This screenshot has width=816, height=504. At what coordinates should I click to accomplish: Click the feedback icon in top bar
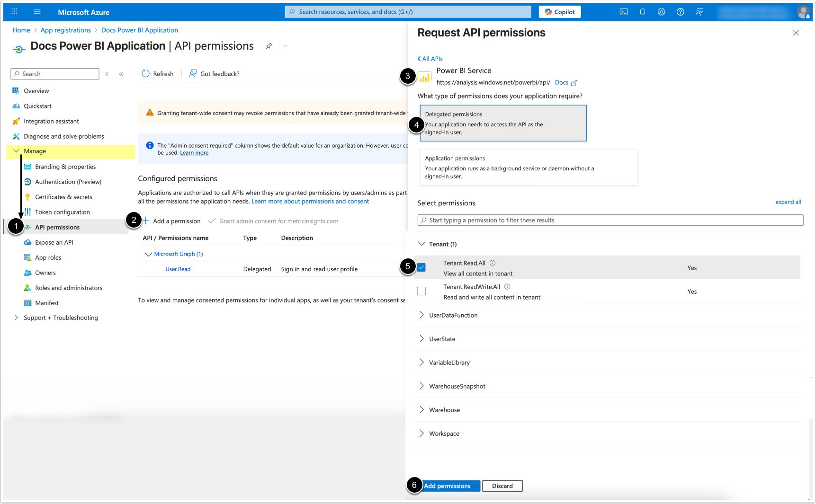pyautogui.click(x=699, y=12)
